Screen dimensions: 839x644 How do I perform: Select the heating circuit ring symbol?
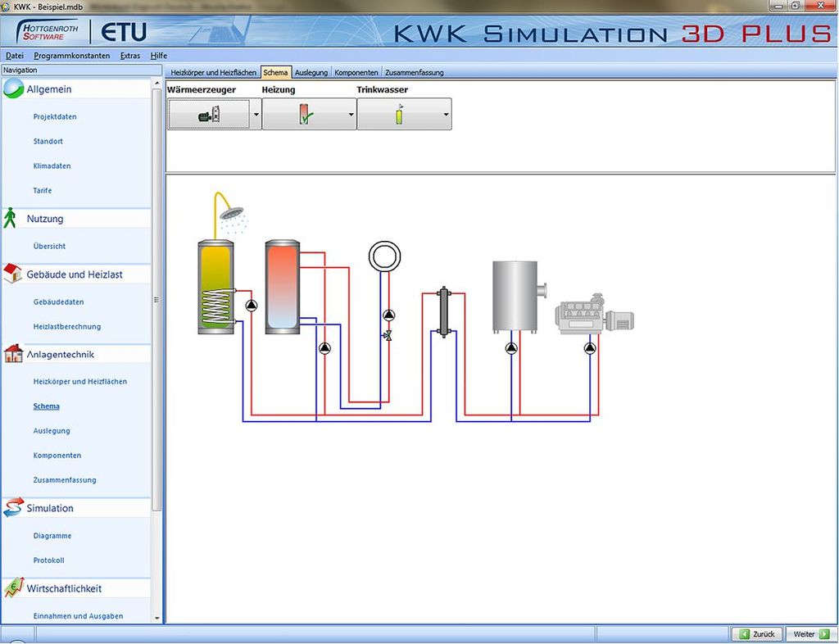pos(385,256)
